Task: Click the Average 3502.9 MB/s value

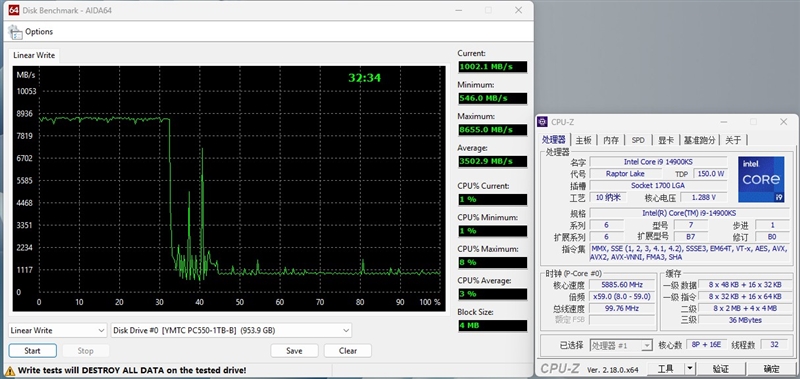Action: click(492, 162)
